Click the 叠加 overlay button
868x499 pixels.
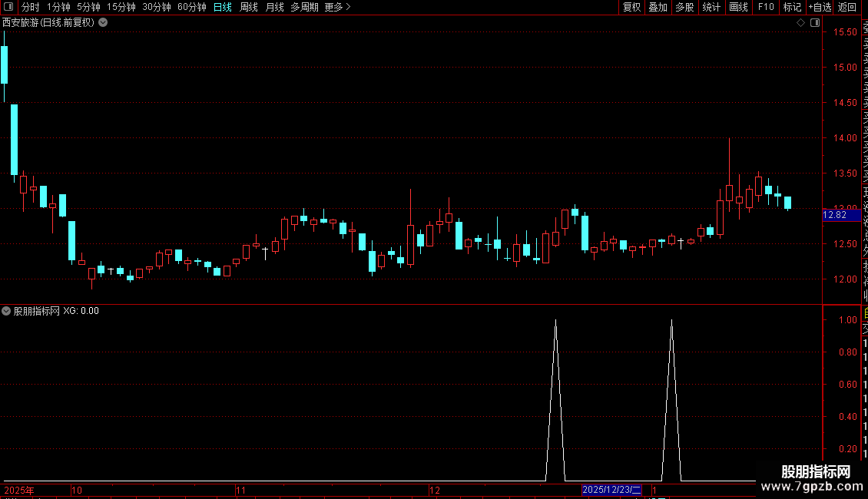pos(658,7)
